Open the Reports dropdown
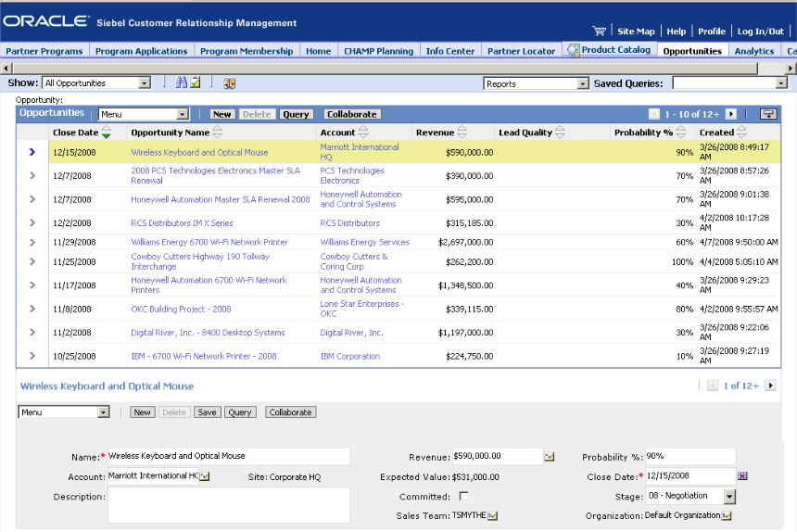This screenshot has height=532, width=797. coord(583,83)
